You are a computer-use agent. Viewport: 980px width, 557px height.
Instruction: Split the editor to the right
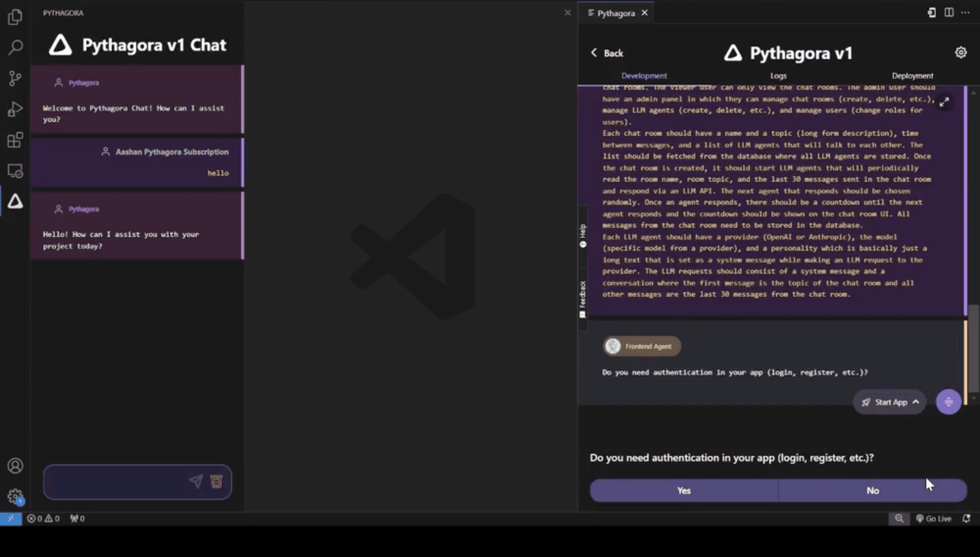(949, 13)
